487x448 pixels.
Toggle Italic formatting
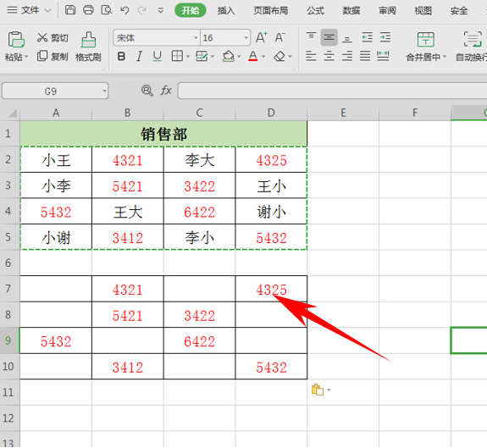[140, 57]
